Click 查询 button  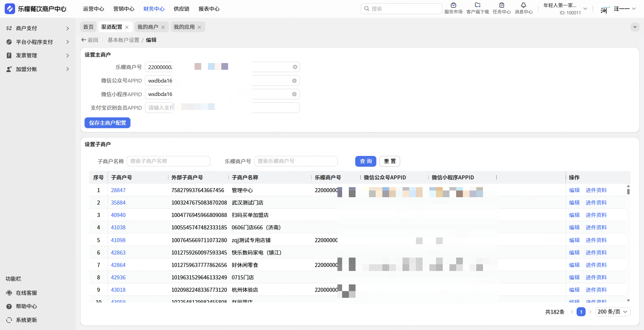click(366, 161)
